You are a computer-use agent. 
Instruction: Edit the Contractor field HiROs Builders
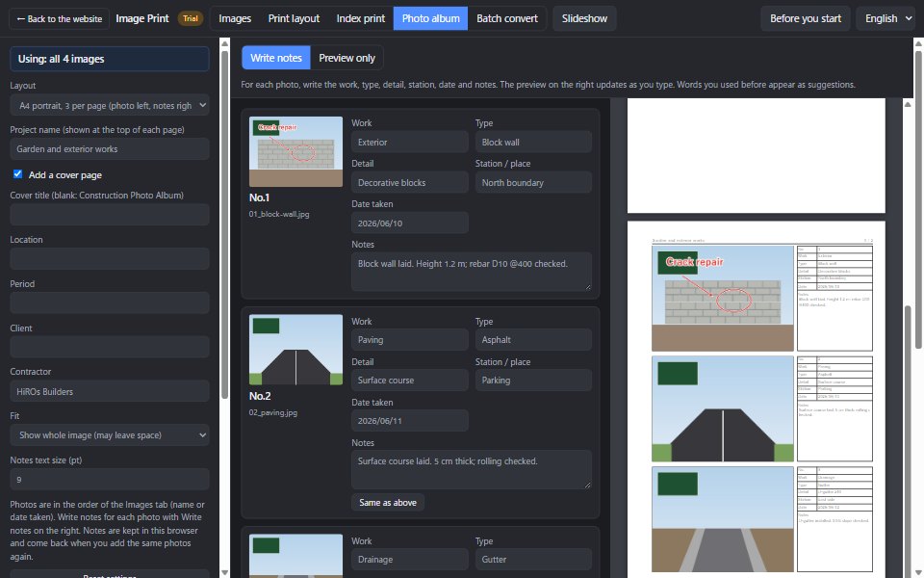point(110,391)
